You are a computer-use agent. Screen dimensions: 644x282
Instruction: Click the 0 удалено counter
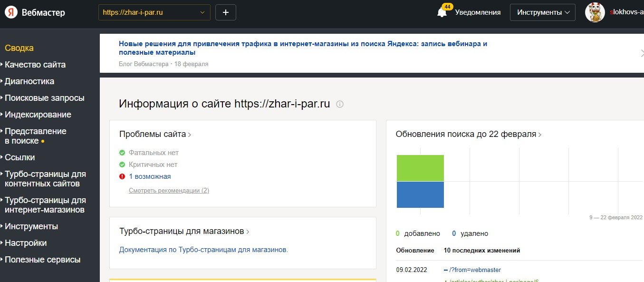[470, 233]
